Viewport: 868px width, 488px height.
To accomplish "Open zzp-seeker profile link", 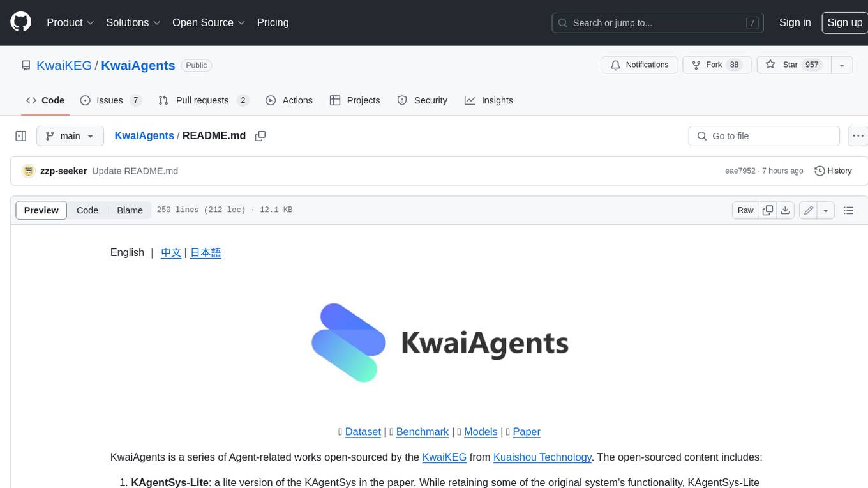I will tap(63, 171).
